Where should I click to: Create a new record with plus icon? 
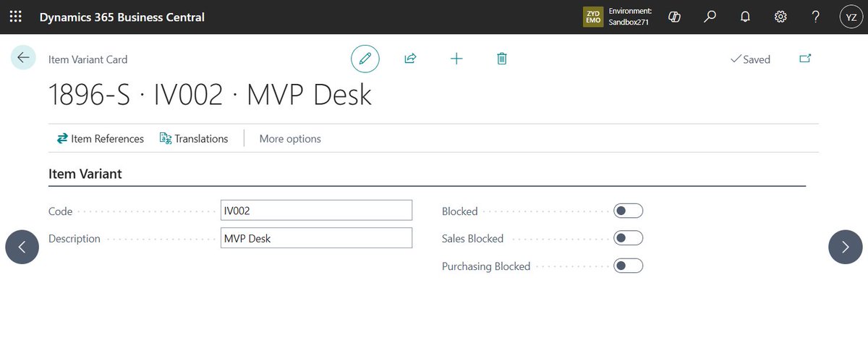456,59
